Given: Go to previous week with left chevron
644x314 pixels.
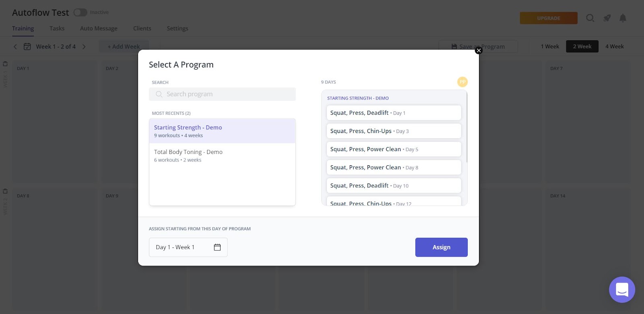Looking at the screenshot, I should pyautogui.click(x=15, y=47).
